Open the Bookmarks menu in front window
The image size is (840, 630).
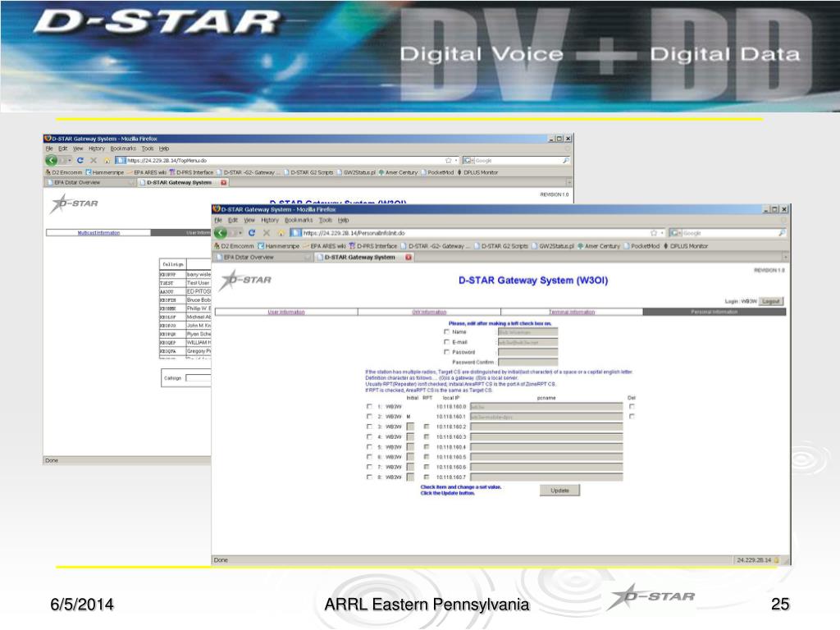pos(299,220)
